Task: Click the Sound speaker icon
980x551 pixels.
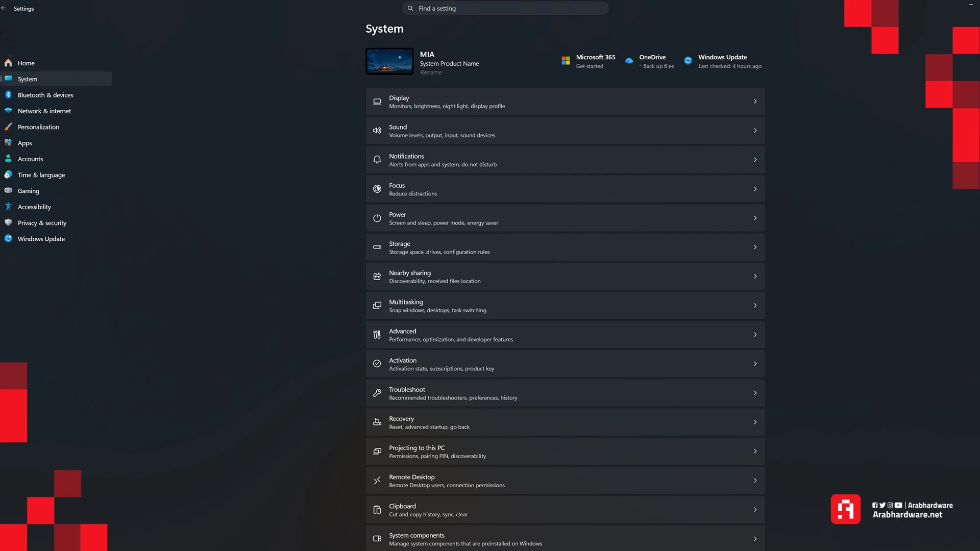Action: [x=377, y=131]
